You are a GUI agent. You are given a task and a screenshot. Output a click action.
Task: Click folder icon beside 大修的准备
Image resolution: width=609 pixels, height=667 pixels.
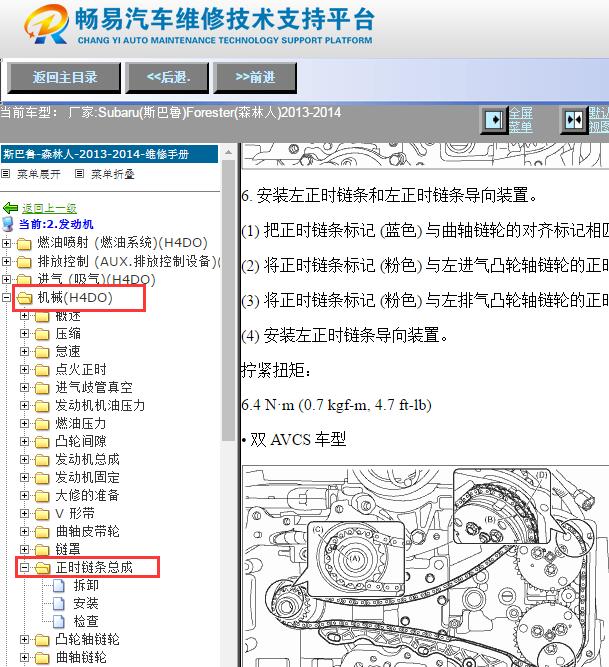pyautogui.click(x=42, y=496)
